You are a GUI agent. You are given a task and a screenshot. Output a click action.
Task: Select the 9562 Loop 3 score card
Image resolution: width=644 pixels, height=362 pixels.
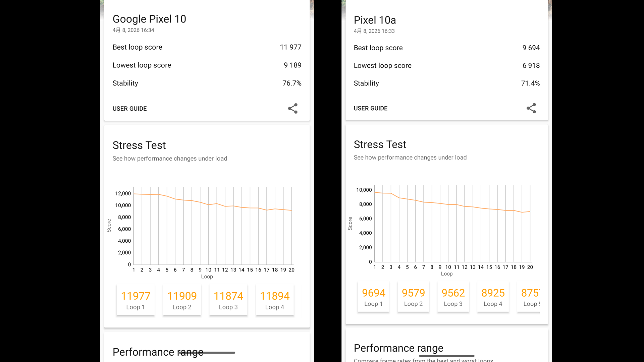click(453, 297)
